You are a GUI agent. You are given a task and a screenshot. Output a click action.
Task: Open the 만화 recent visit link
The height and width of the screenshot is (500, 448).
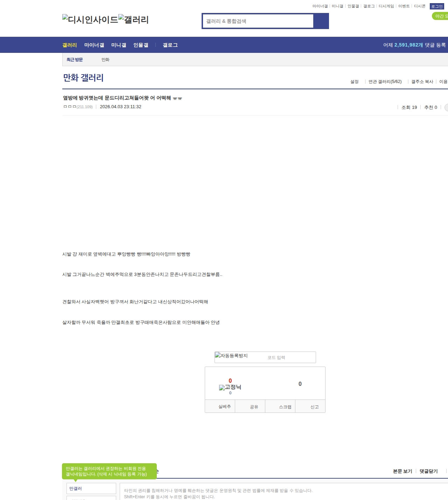click(105, 60)
